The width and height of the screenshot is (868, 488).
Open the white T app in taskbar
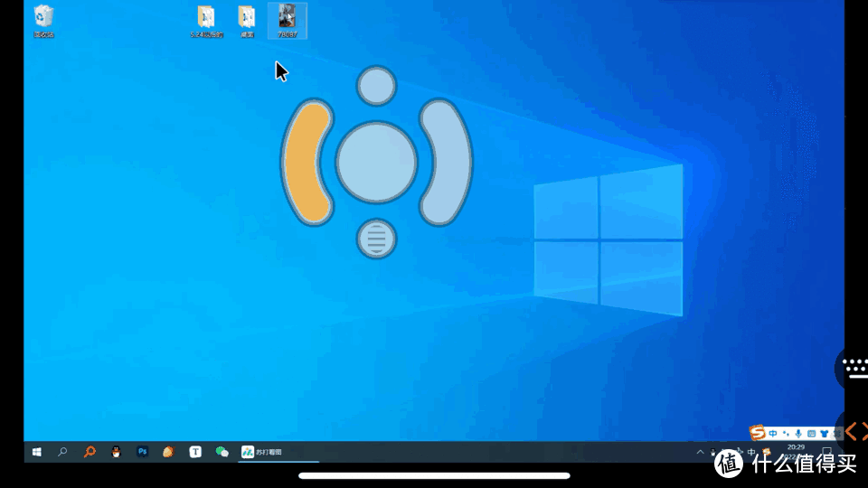[x=194, y=452]
